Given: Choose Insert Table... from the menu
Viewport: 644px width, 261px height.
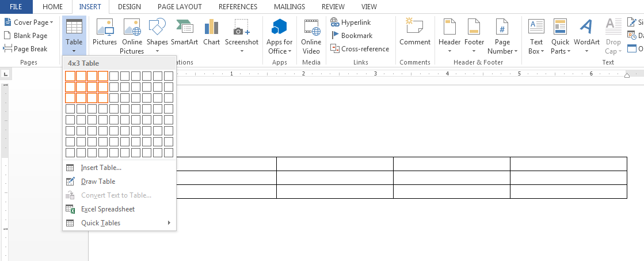Looking at the screenshot, I should pos(101,168).
